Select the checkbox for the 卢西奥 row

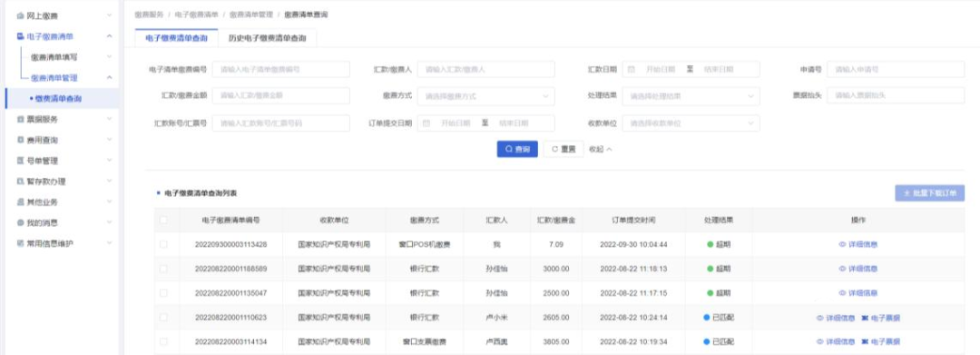point(163,342)
